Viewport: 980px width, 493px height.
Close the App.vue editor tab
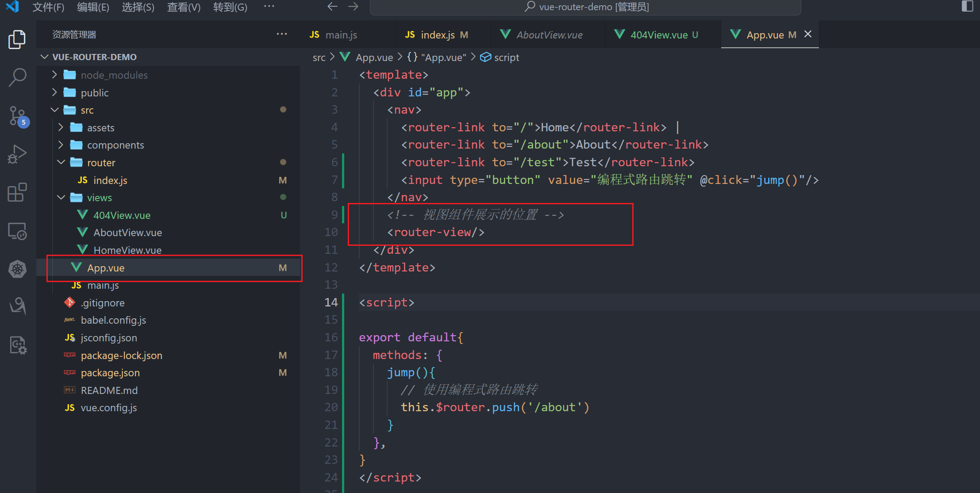pyautogui.click(x=808, y=34)
